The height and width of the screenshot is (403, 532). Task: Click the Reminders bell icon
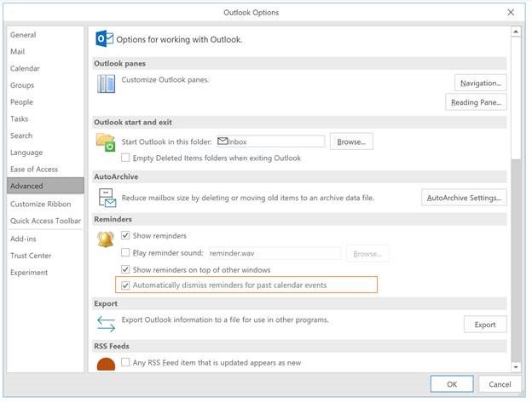[x=106, y=239]
